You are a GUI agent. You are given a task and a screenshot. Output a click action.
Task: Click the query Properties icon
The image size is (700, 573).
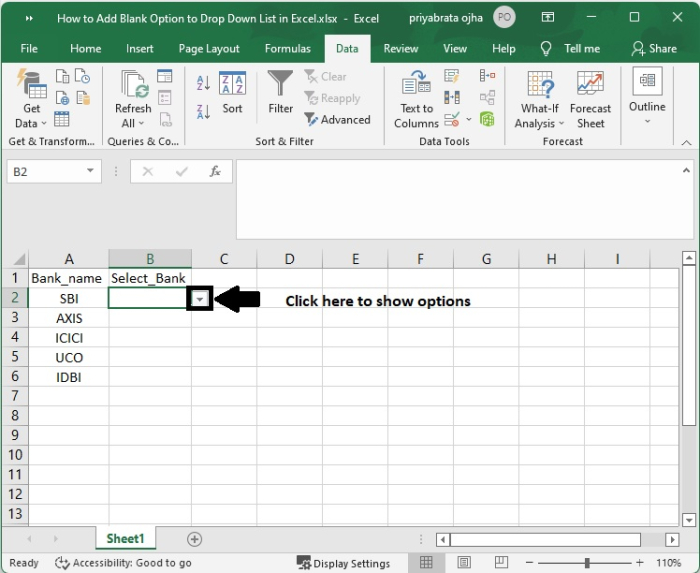[x=165, y=98]
